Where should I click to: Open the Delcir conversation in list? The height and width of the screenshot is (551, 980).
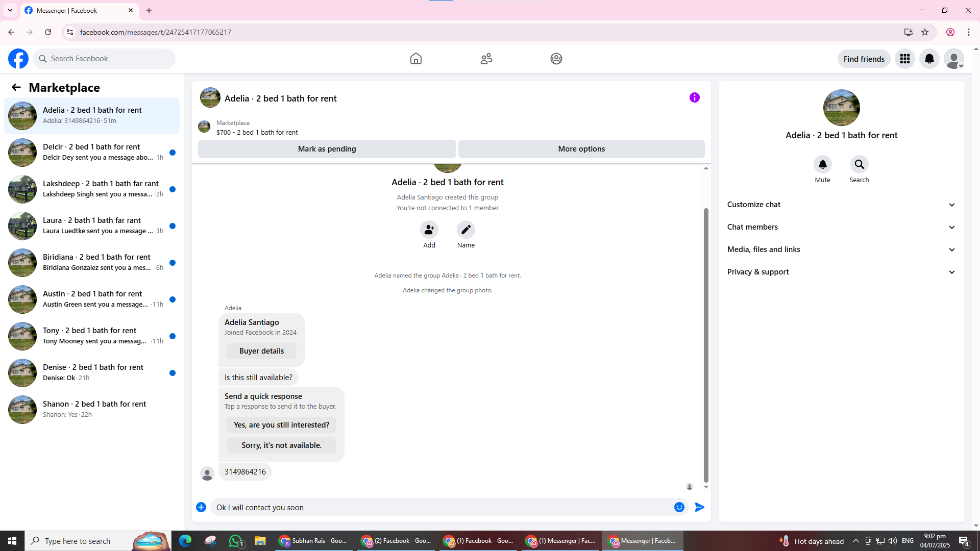point(92,152)
